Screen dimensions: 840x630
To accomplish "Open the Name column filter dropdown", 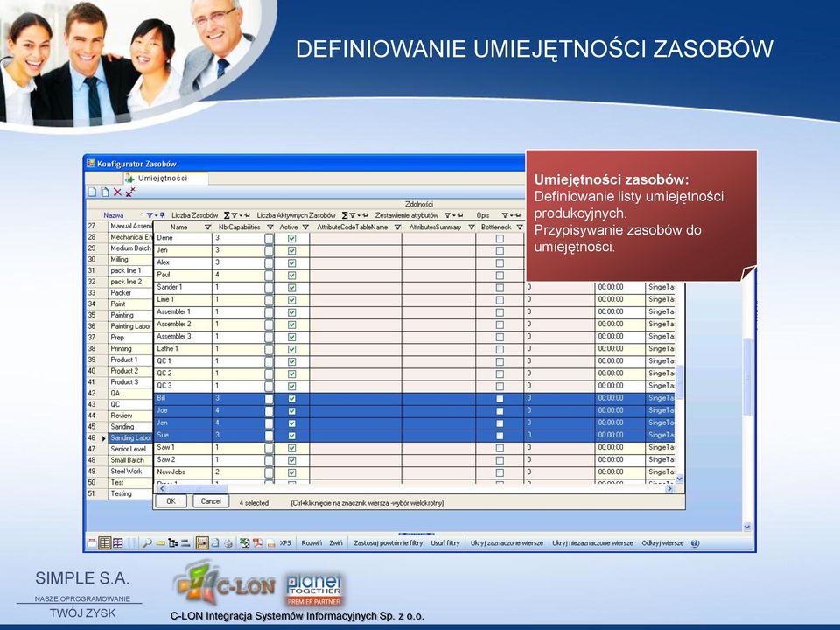I will (x=208, y=227).
